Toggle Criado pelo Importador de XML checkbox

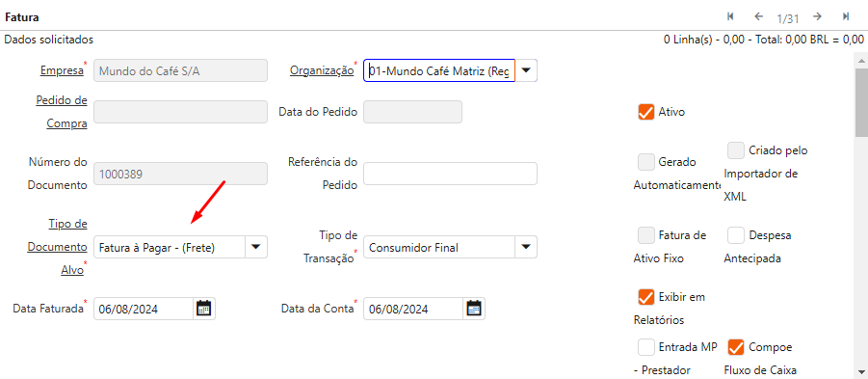[736, 150]
